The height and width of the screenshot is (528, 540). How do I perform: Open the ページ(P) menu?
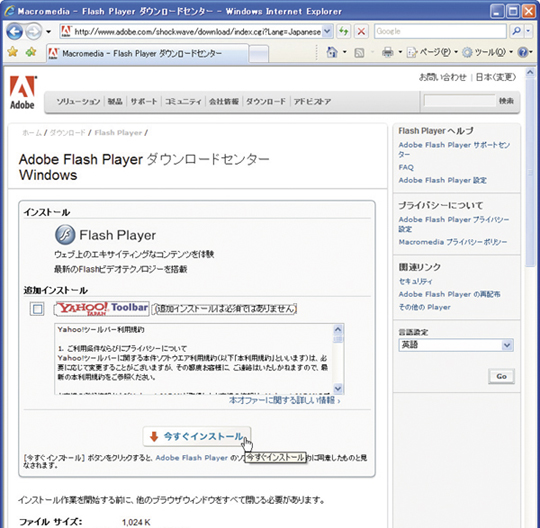[435, 52]
